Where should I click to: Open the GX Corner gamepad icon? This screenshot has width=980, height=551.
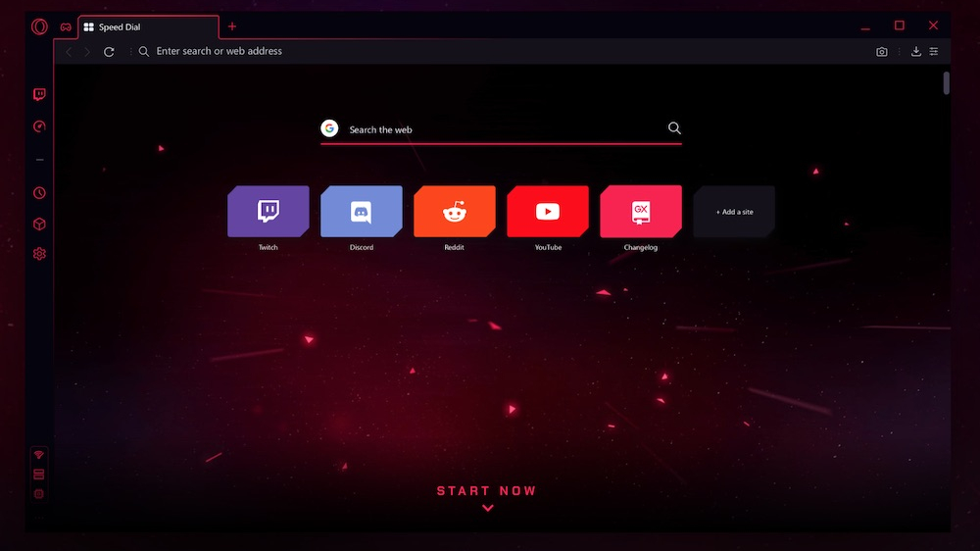click(66, 26)
